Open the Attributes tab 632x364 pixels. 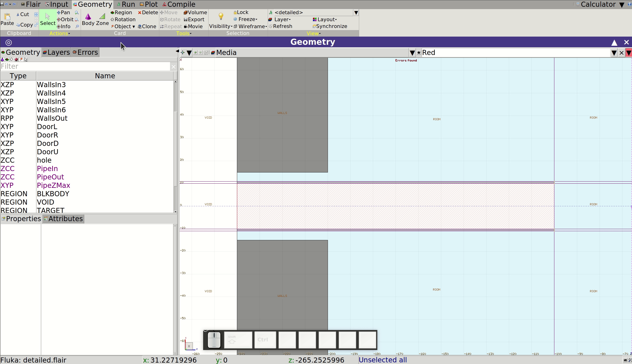coord(63,219)
